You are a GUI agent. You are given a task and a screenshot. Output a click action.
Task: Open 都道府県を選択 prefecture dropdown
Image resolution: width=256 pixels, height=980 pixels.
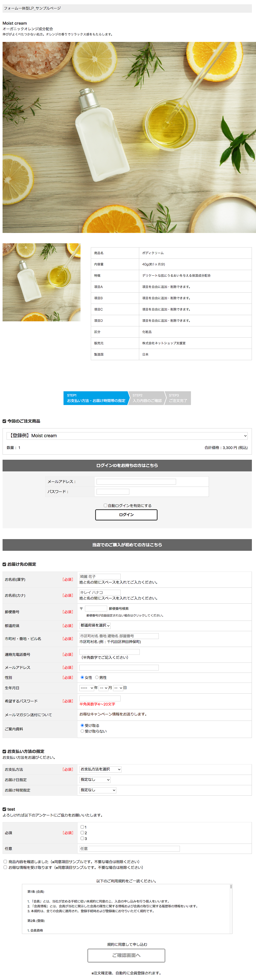pos(95,625)
